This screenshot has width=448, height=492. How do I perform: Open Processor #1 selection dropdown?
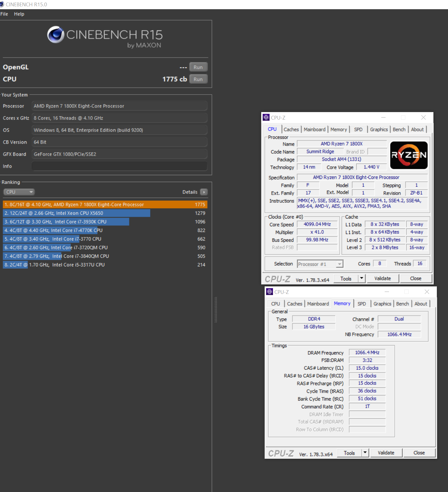pos(320,264)
